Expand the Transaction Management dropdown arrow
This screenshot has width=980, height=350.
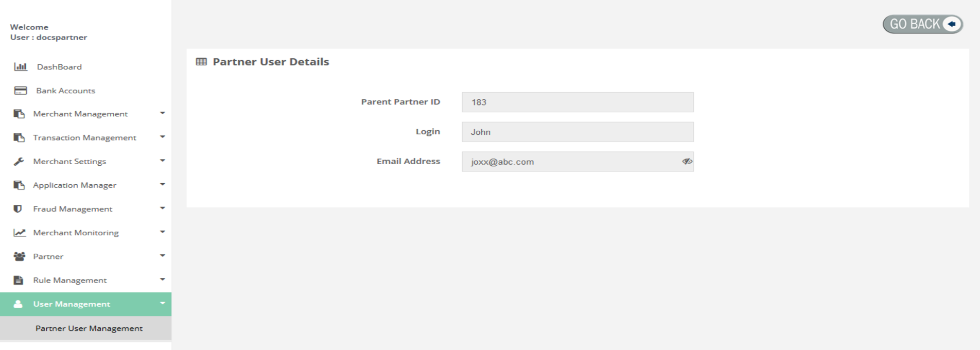coord(162,137)
